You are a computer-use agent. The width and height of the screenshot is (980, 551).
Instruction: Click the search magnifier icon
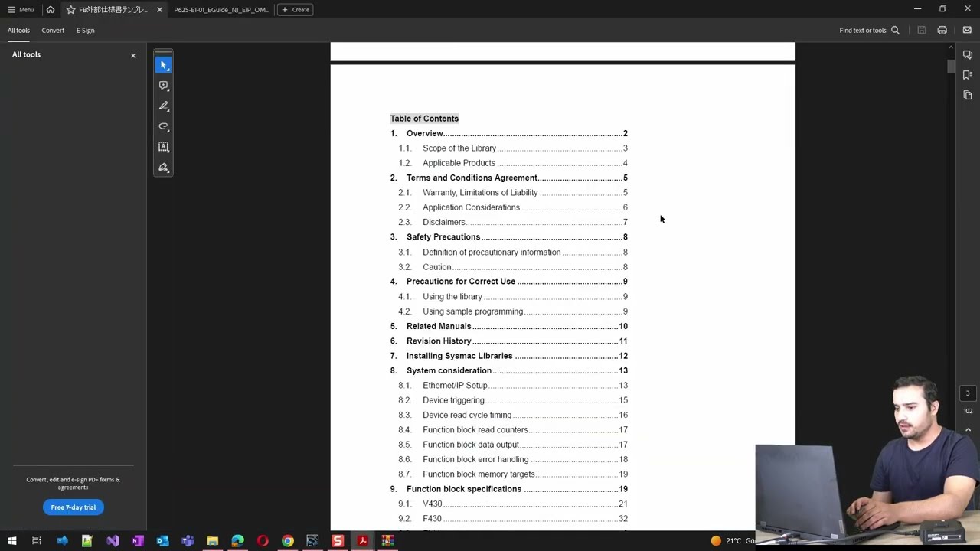click(895, 31)
